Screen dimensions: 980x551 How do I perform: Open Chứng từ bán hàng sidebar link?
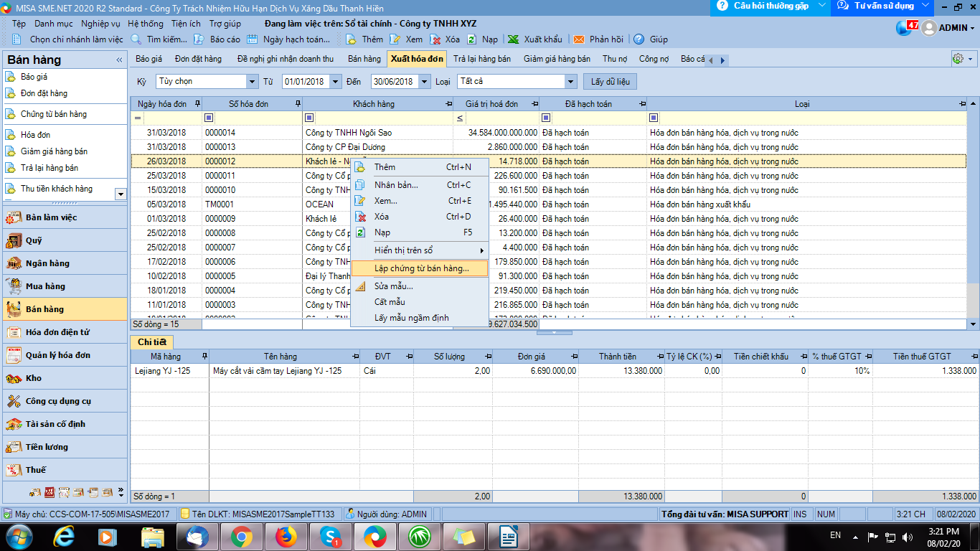[54, 114]
